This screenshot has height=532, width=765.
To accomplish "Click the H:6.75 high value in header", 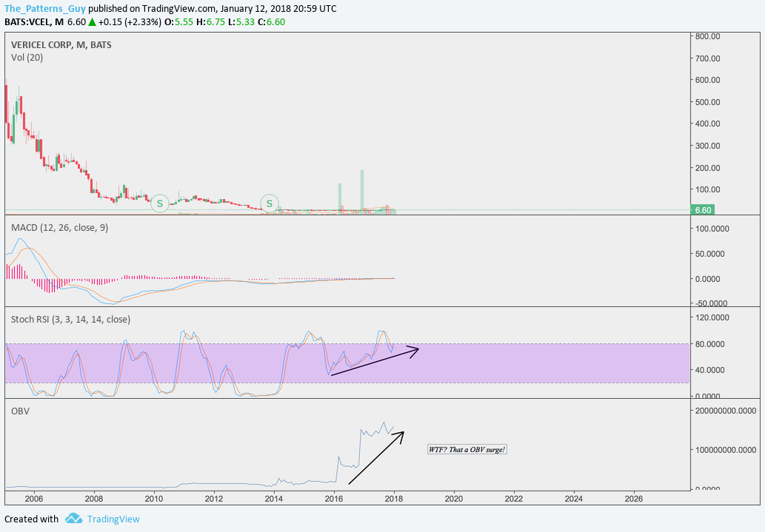I will (210, 22).
